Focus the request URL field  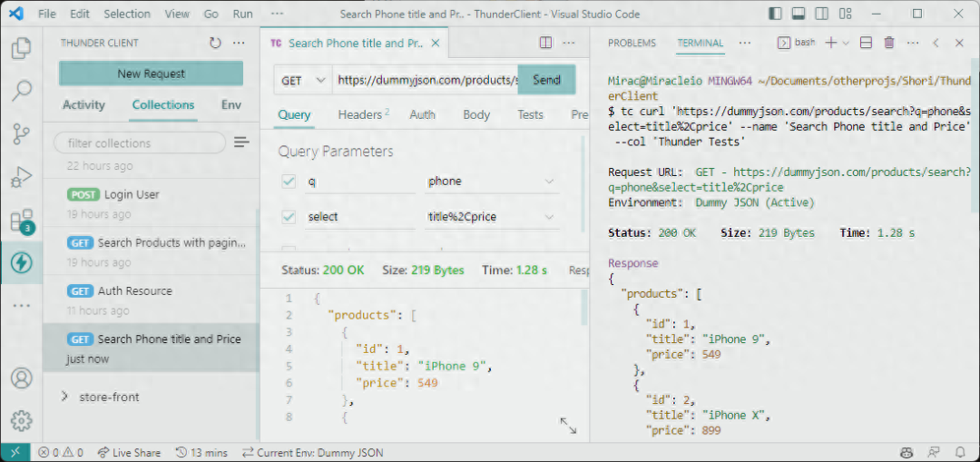click(x=425, y=80)
